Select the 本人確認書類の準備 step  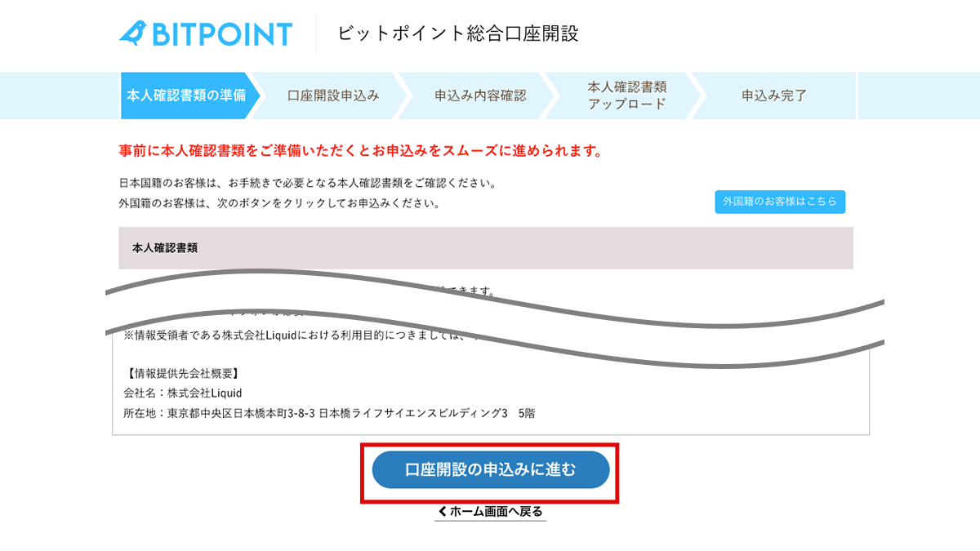coord(187,96)
